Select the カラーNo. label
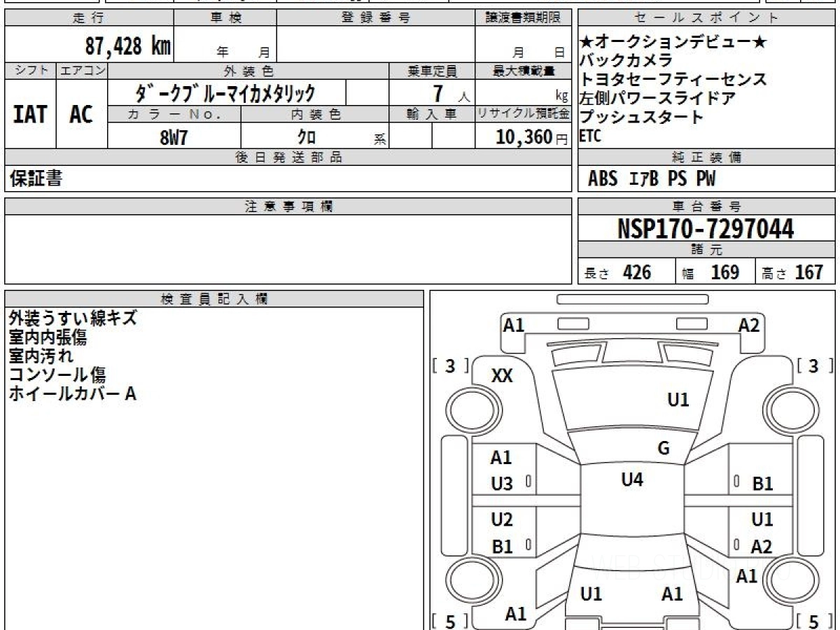 (174, 114)
